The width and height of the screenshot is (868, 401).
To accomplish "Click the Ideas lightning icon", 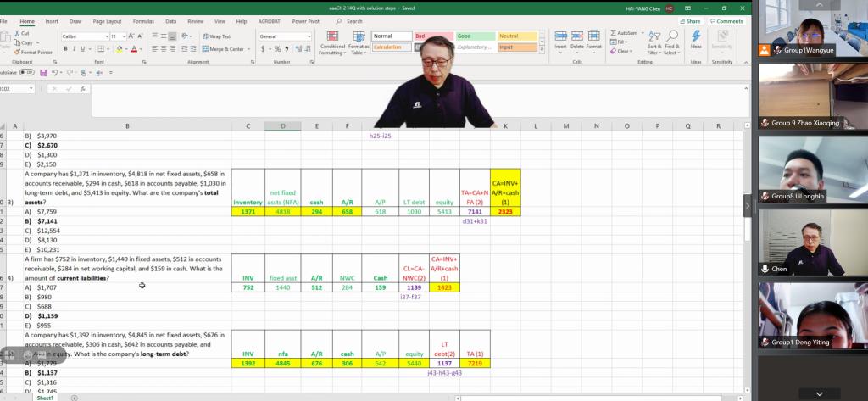I will coord(696,40).
